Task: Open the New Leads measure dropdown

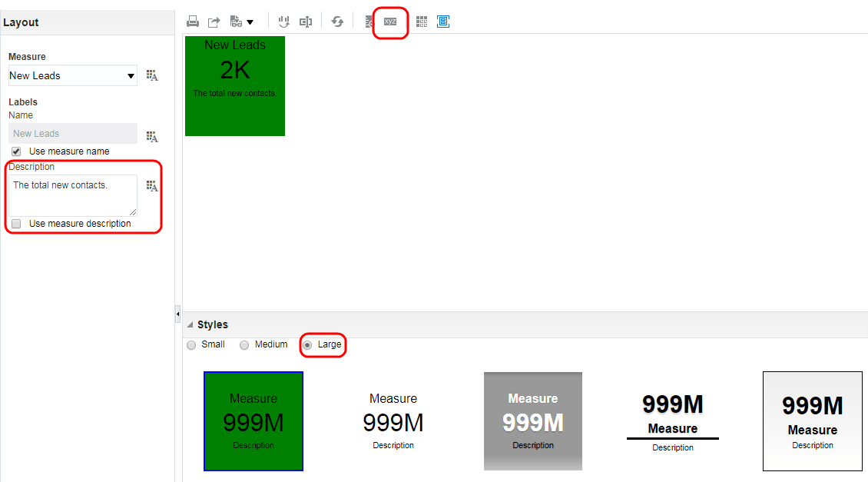Action: pos(72,75)
